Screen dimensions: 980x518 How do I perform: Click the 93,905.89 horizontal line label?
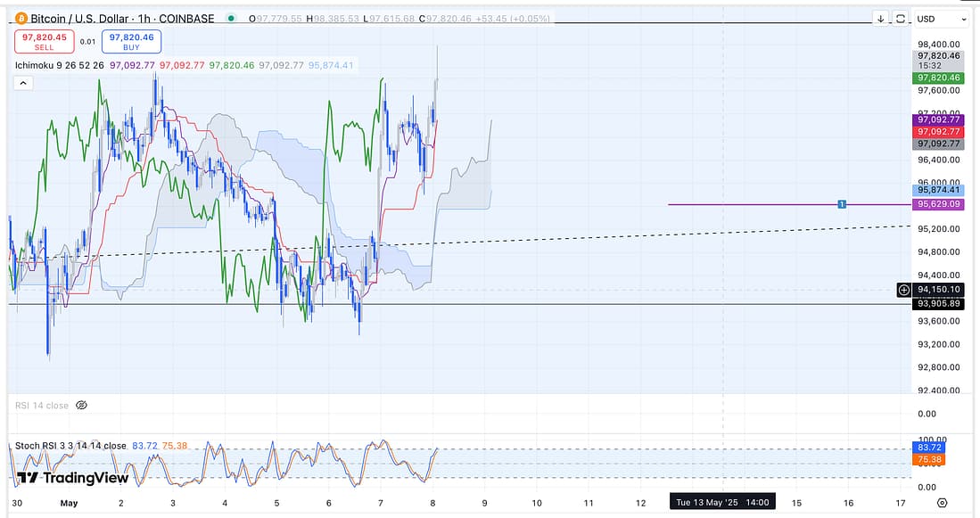click(938, 304)
